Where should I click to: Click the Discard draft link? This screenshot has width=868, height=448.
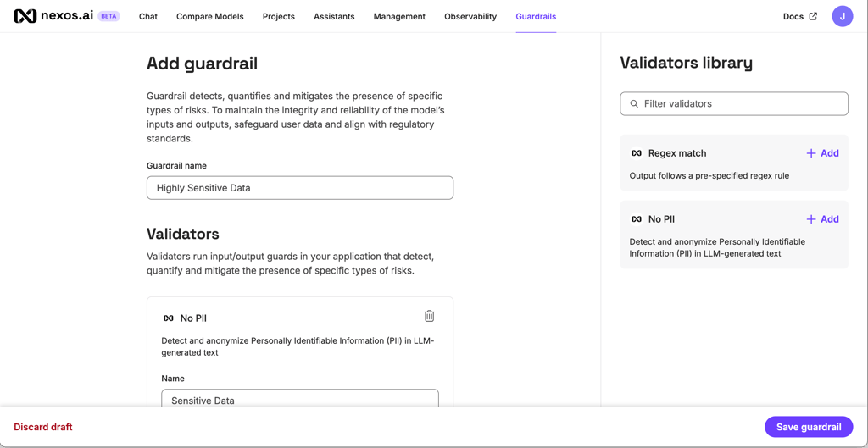(43, 427)
